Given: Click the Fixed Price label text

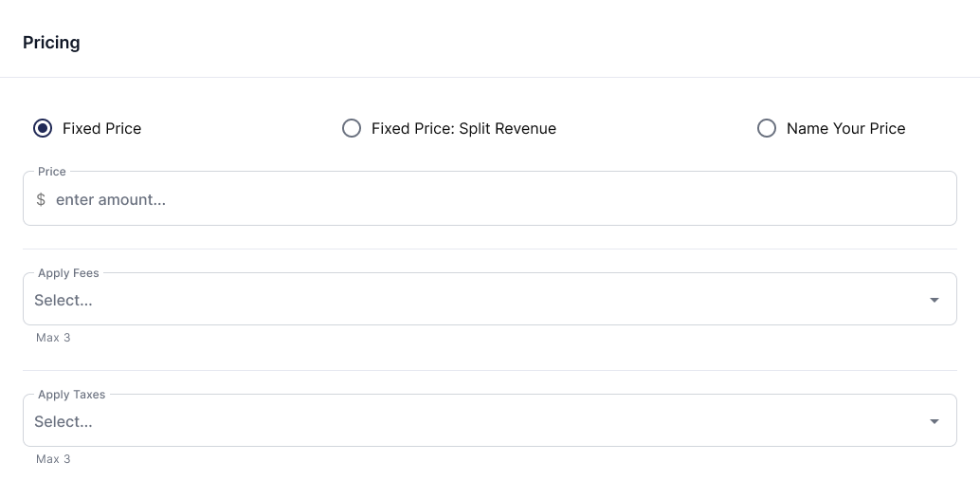Looking at the screenshot, I should (x=101, y=128).
